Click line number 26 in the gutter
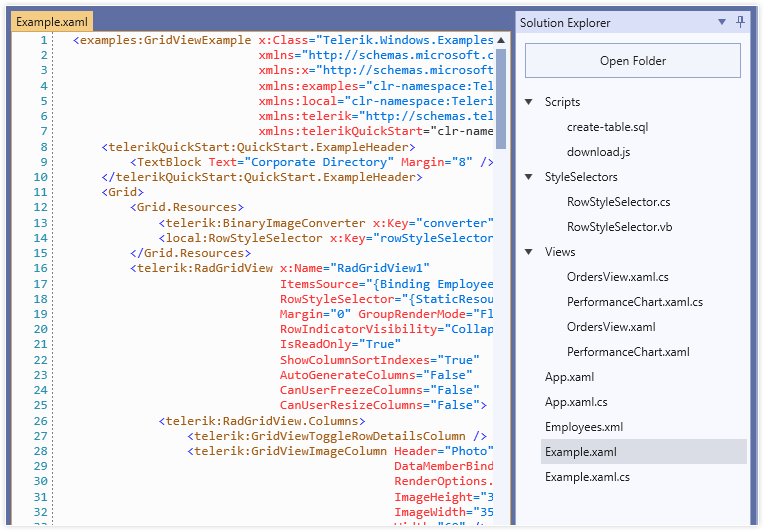 pyautogui.click(x=40, y=421)
